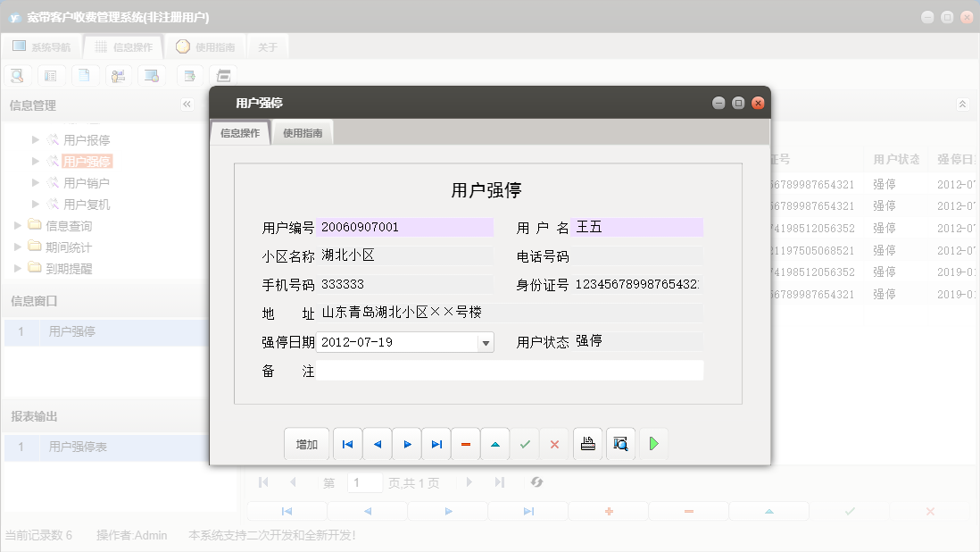Click the page number input field
980x552 pixels.
point(365,482)
